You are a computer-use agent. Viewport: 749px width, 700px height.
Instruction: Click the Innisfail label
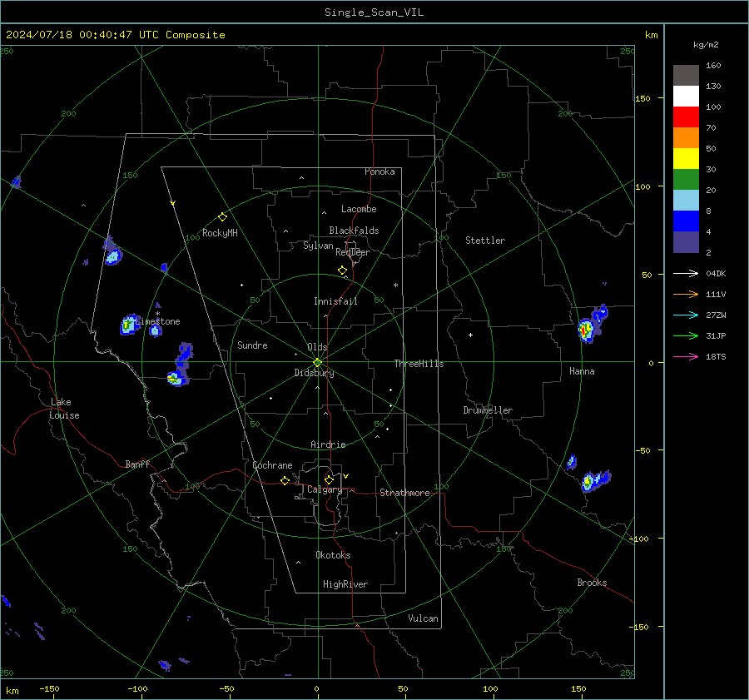click(x=335, y=301)
